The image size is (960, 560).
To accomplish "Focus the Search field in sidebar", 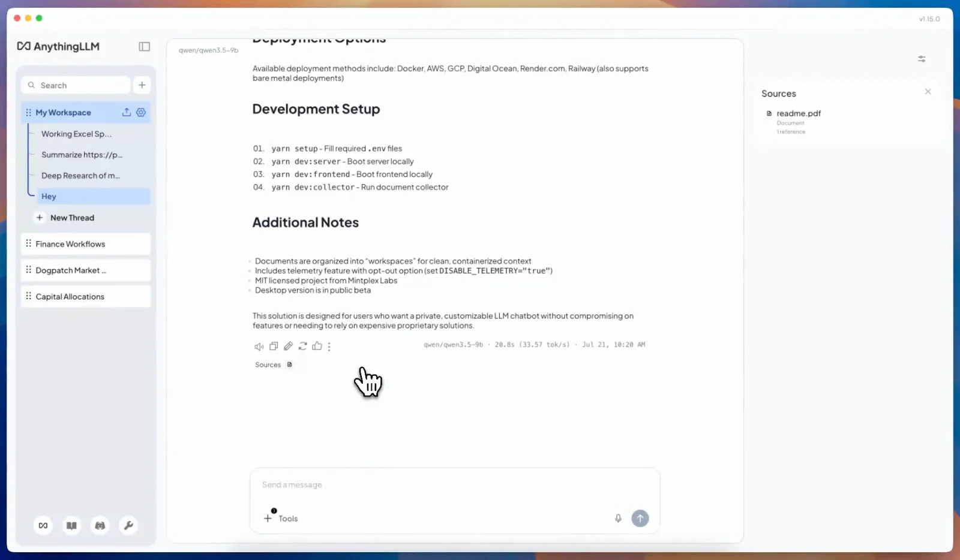I will tap(76, 85).
